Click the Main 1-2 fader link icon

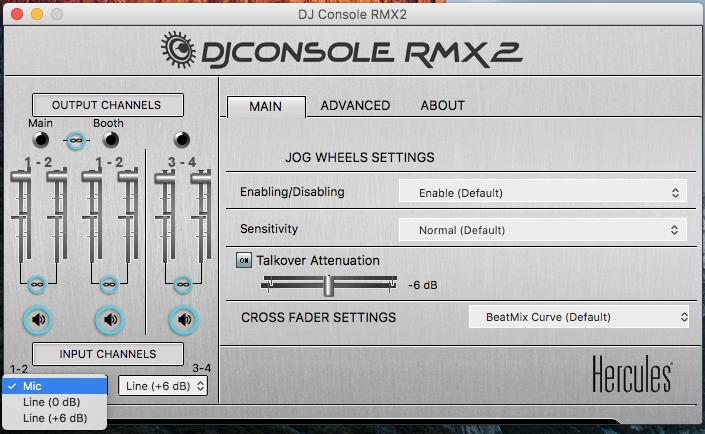tap(38, 285)
